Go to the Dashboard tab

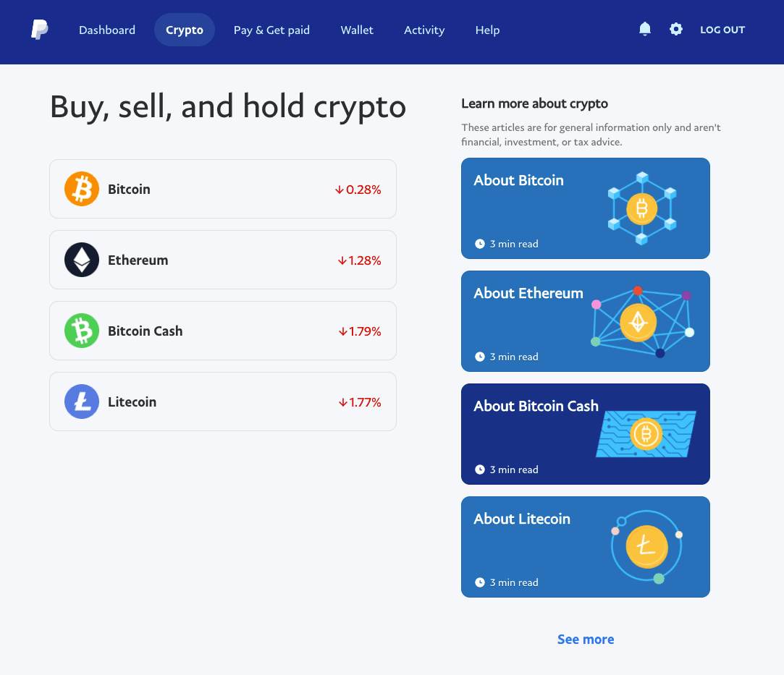[x=107, y=30]
